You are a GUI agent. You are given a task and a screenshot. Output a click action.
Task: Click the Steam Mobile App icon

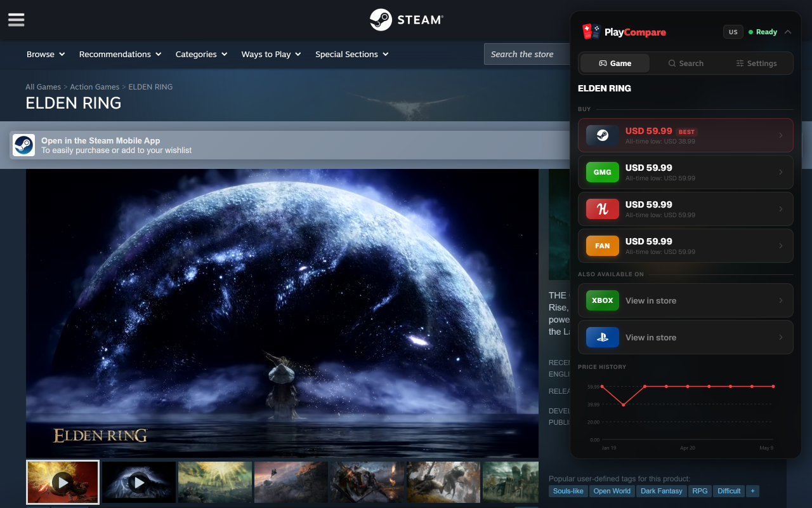[24, 145]
